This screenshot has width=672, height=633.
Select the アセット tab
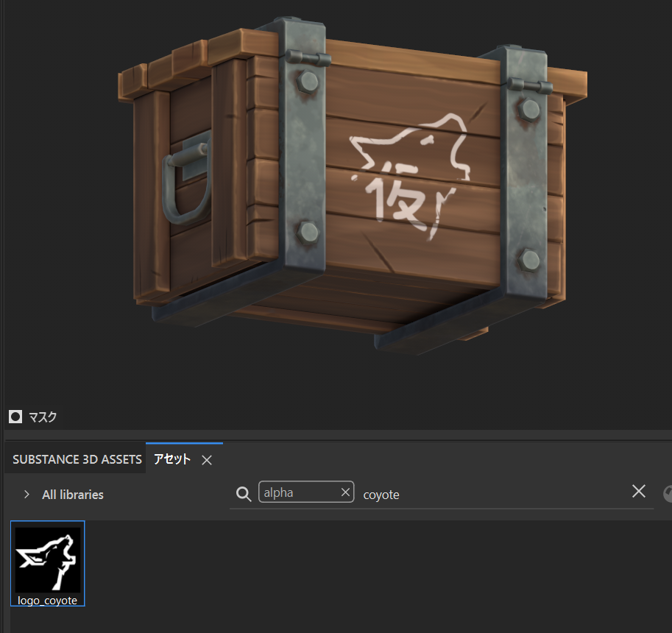click(x=171, y=459)
